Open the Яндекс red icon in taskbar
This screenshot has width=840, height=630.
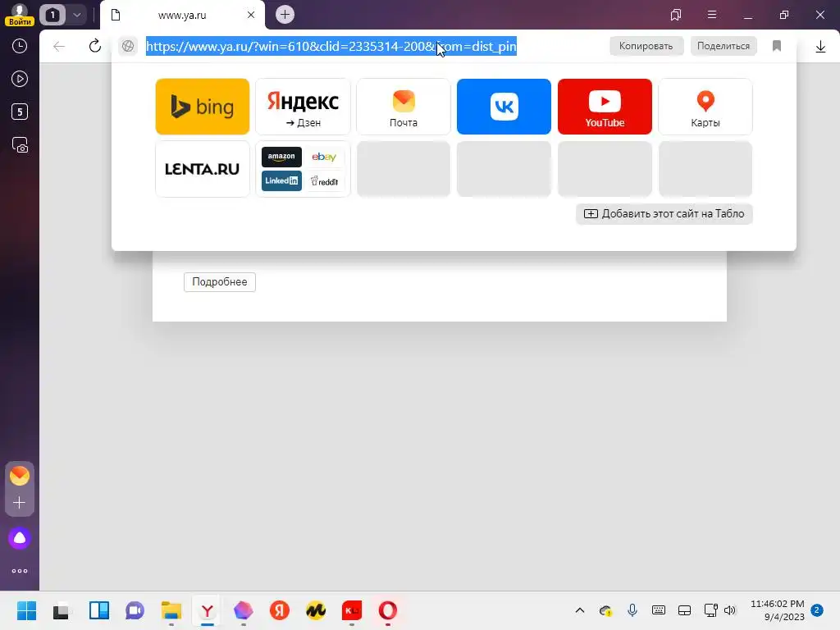(279, 610)
